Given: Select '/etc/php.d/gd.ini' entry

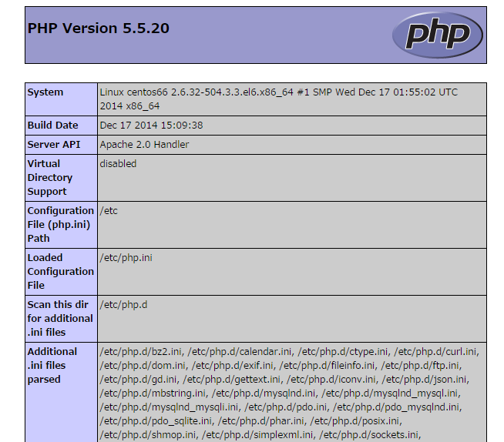Looking at the screenshot, I should pos(138,380).
